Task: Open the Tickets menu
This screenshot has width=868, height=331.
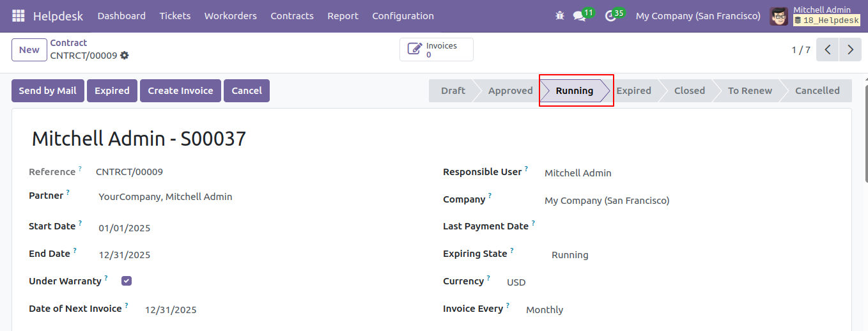Action: point(175,16)
